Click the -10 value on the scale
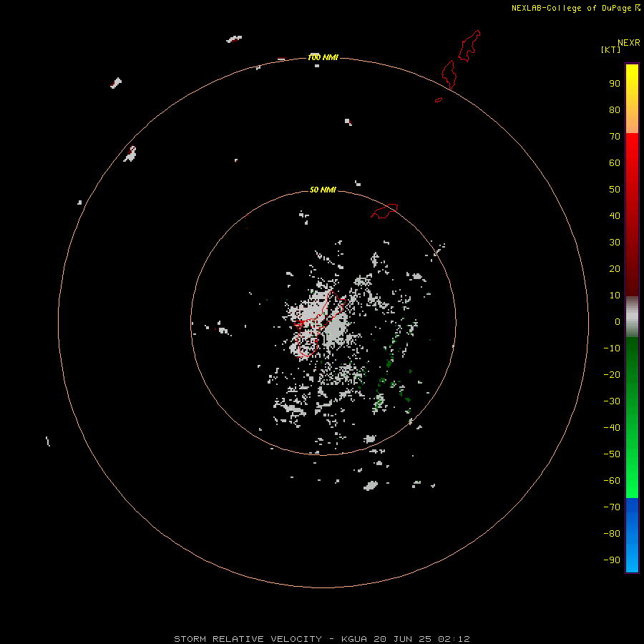 (612, 348)
